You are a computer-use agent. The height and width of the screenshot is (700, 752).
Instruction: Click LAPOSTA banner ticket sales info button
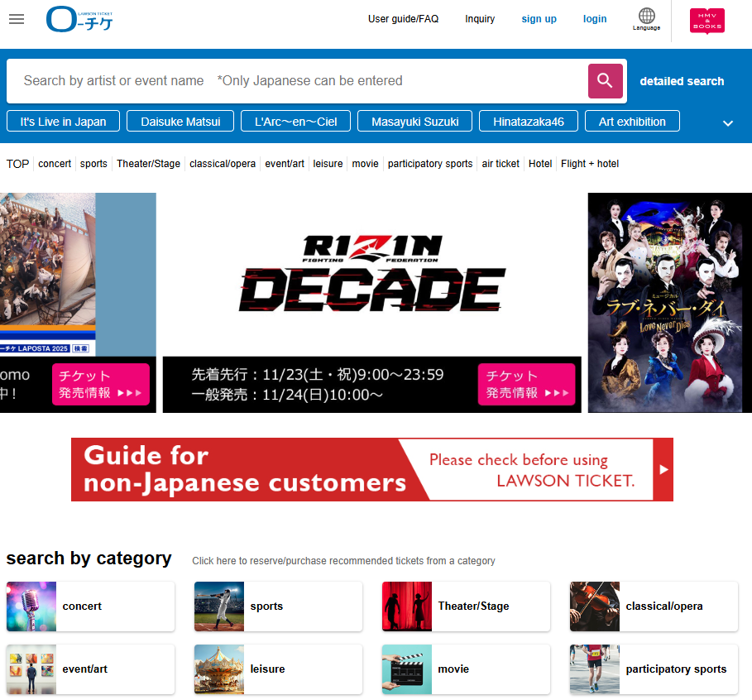[101, 384]
